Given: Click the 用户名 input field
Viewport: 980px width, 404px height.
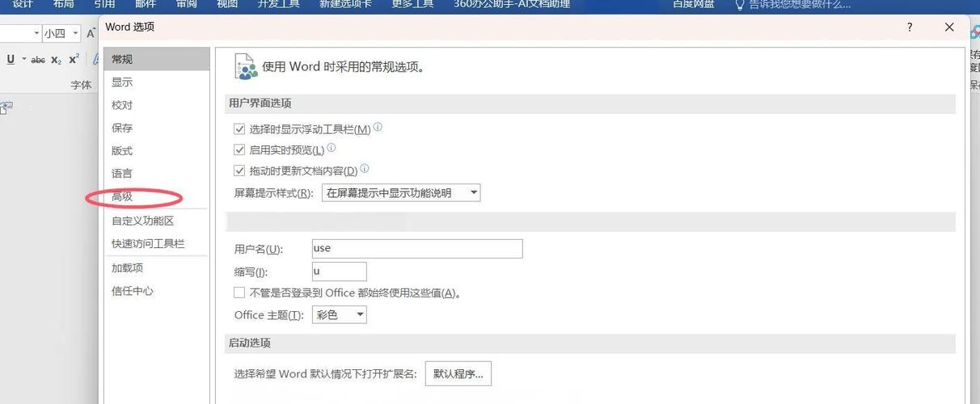Looking at the screenshot, I should pyautogui.click(x=417, y=249).
